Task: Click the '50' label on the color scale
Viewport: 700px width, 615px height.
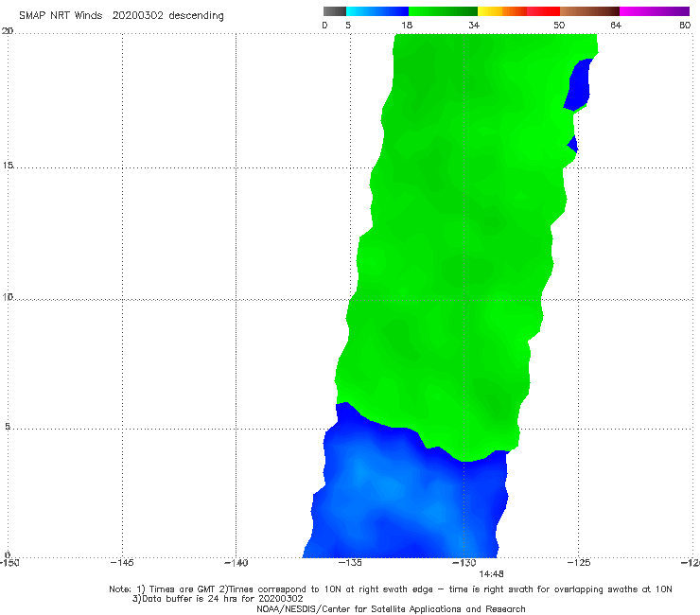Action: click(x=559, y=26)
